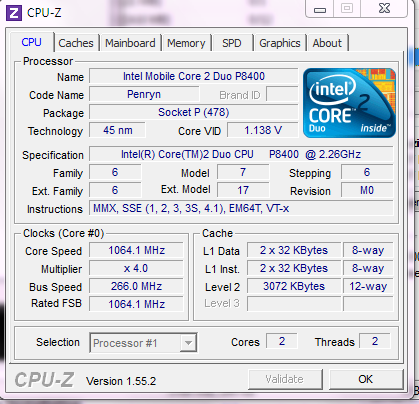Click the minimize window icon
This screenshot has height=404, width=419.
[x=320, y=9]
